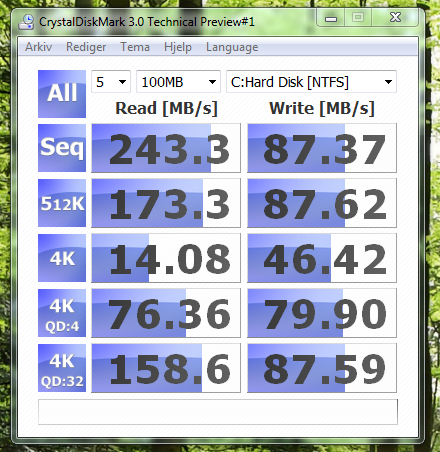440x452 pixels.
Task: Open the Hjelp menu
Action: point(178,47)
